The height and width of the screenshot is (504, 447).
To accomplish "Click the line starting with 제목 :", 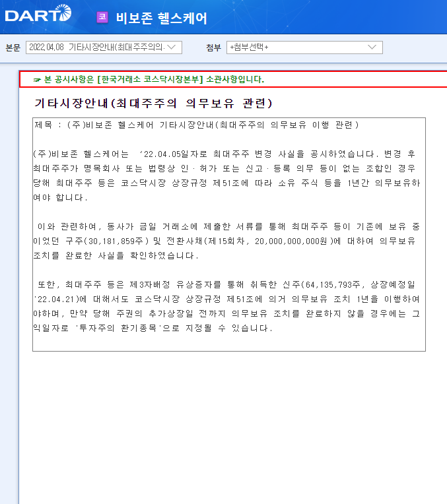I will click(197, 125).
